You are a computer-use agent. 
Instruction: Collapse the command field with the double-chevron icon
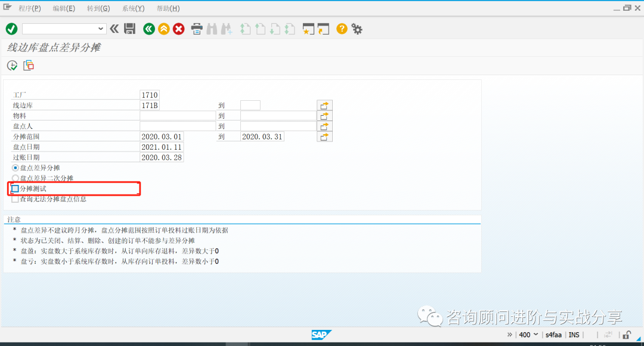114,29
